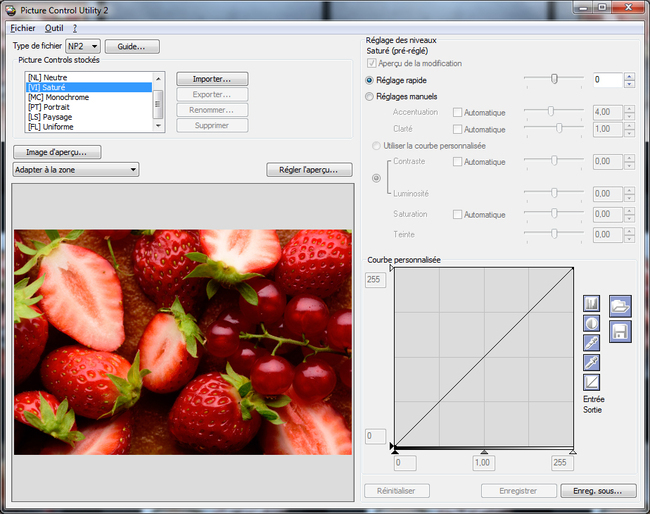Select [PT] Portrait in the list
This screenshot has width=650, height=514.
click(x=89, y=107)
